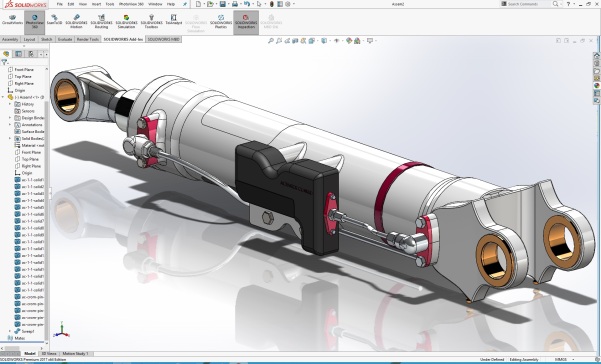Image resolution: width=601 pixels, height=364 pixels.
Task: Enable the SOLIDWORKS Toolbox add-in
Action: pyautogui.click(x=151, y=21)
